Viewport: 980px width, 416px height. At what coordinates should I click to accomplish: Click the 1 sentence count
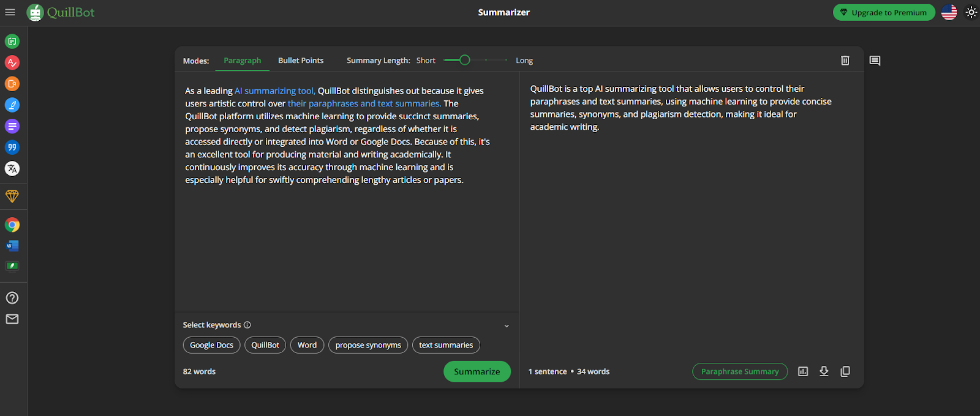click(548, 371)
